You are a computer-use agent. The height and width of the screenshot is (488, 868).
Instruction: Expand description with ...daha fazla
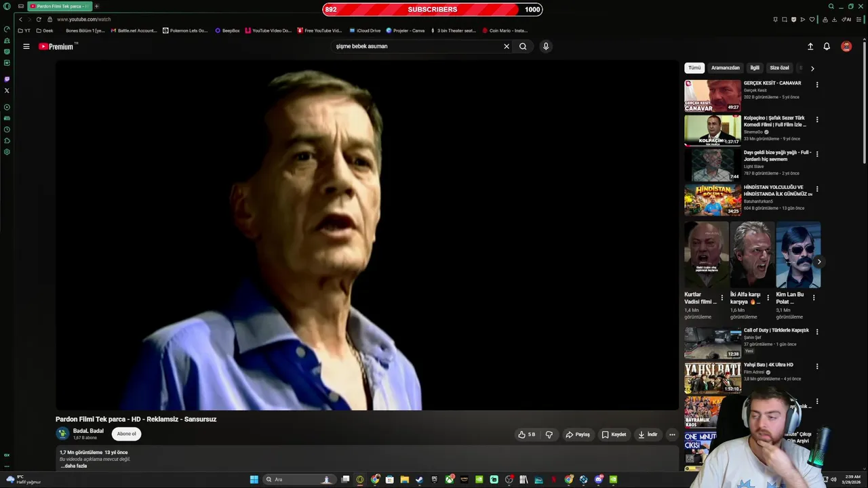point(74,466)
